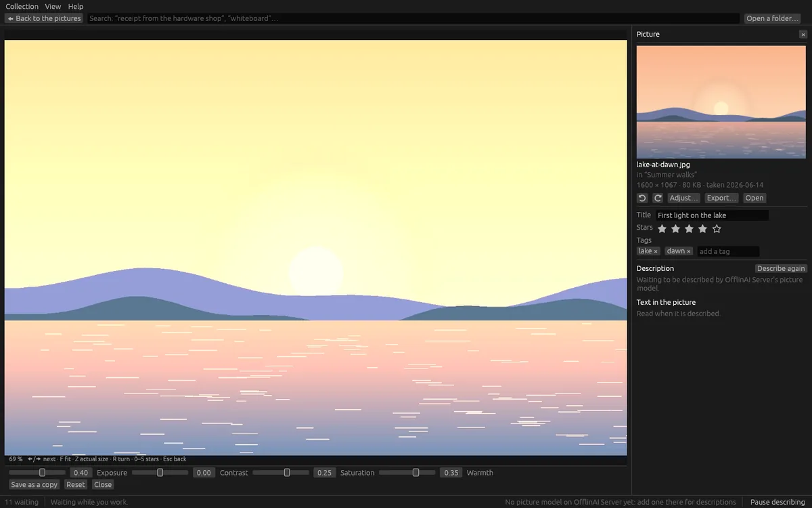Image resolution: width=812 pixels, height=508 pixels.
Task: Click Describe again button
Action: click(781, 268)
